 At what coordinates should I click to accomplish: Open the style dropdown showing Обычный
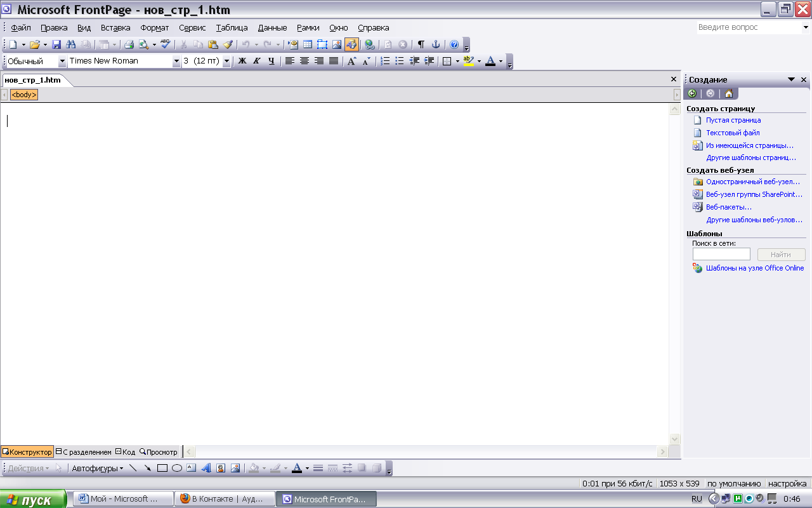[x=62, y=61]
